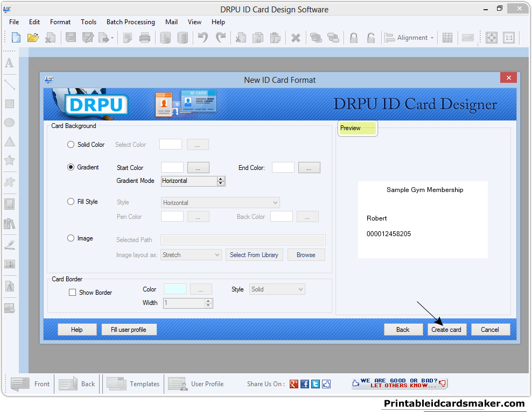Viewport: 532px width, 412px height.
Task: Select the Image radio button
Action: coord(71,238)
